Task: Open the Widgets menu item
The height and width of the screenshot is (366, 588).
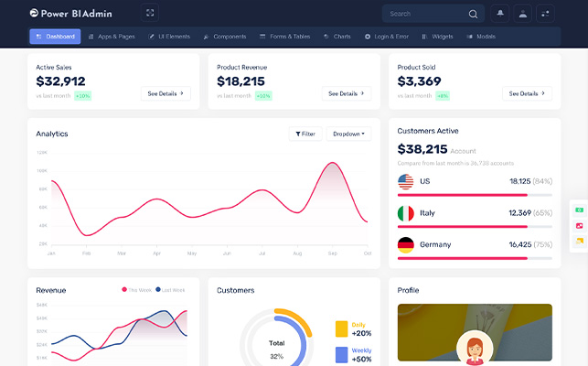Action: point(437,37)
